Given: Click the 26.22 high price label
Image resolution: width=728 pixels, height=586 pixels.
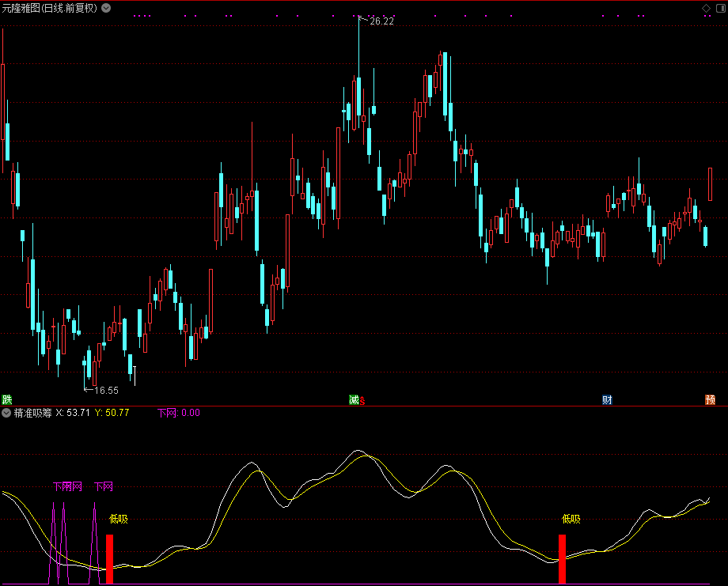Looking at the screenshot, I should (x=381, y=21).
